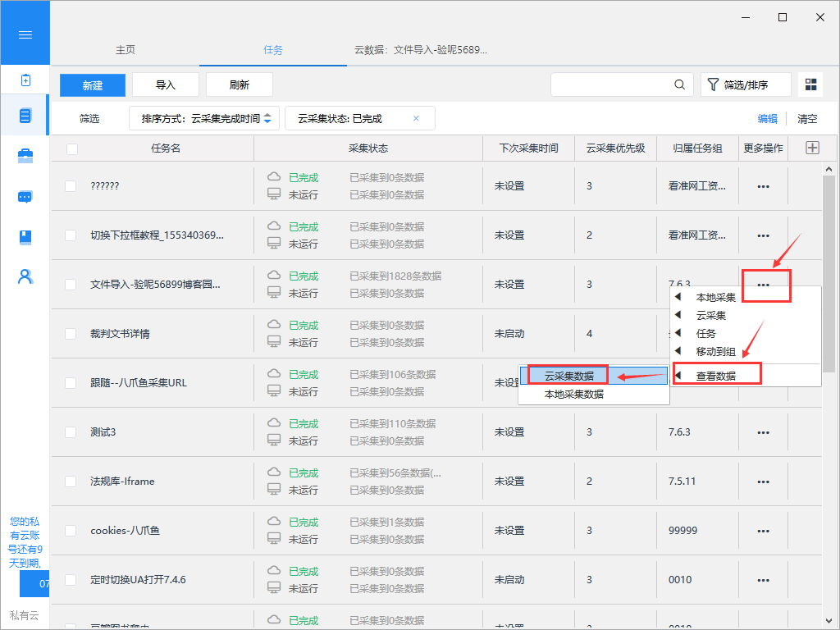The width and height of the screenshot is (840, 630).
Task: Check the 跟随--八爪鱼采集URL task checkbox
Action: pos(71,383)
